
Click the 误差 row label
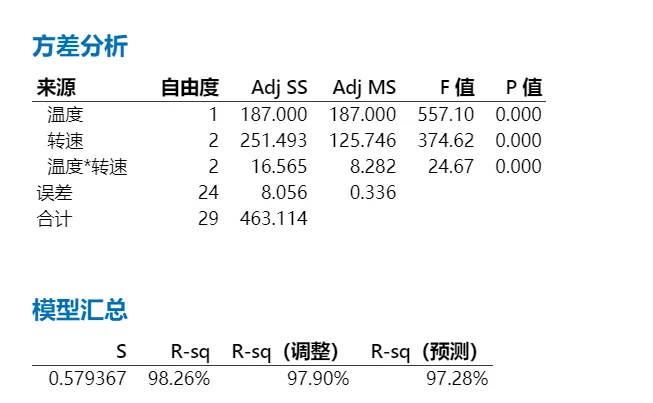[x=55, y=193]
